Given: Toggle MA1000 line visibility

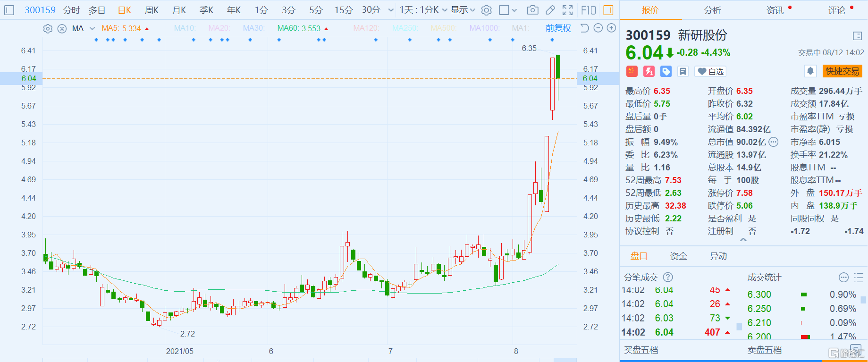Looking at the screenshot, I should (x=484, y=28).
